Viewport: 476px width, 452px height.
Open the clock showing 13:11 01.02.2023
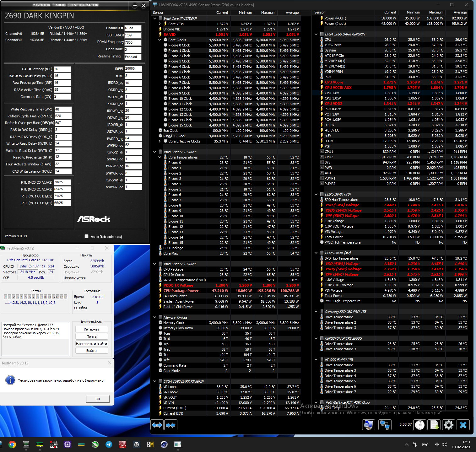click(x=461, y=444)
